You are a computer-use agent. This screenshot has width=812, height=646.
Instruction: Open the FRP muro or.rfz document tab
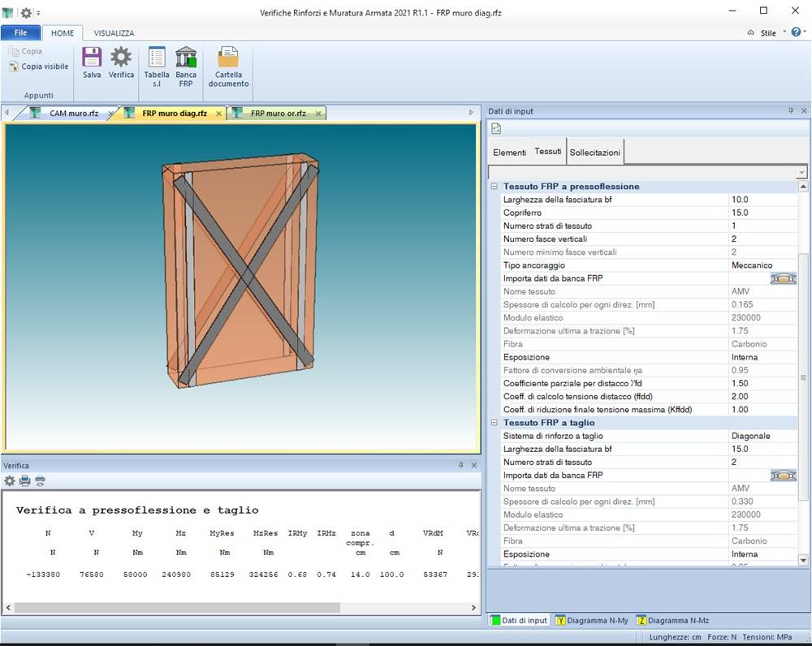(277, 114)
